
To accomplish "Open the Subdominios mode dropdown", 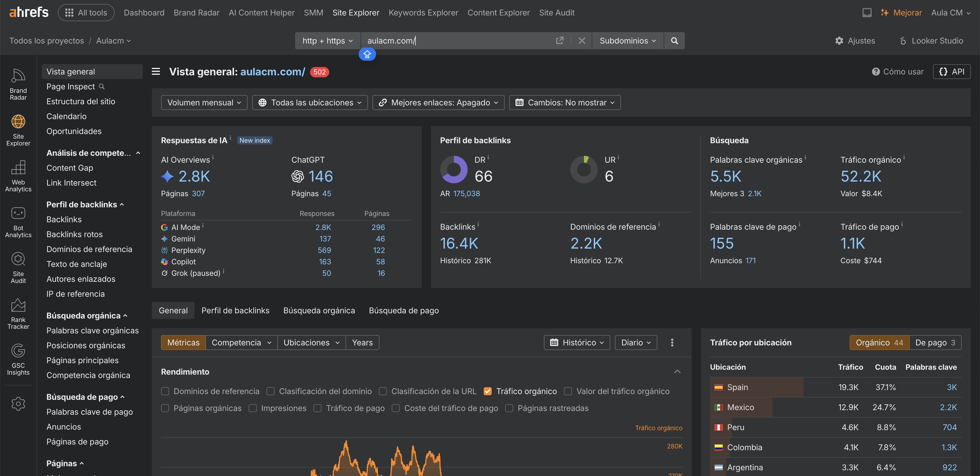I will pos(628,41).
